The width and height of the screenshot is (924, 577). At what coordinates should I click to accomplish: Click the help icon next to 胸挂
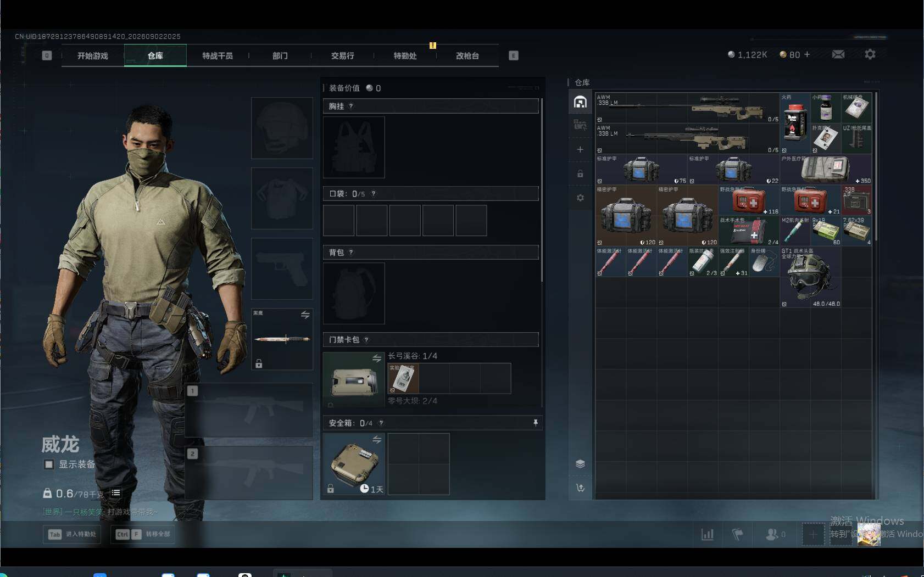351,106
